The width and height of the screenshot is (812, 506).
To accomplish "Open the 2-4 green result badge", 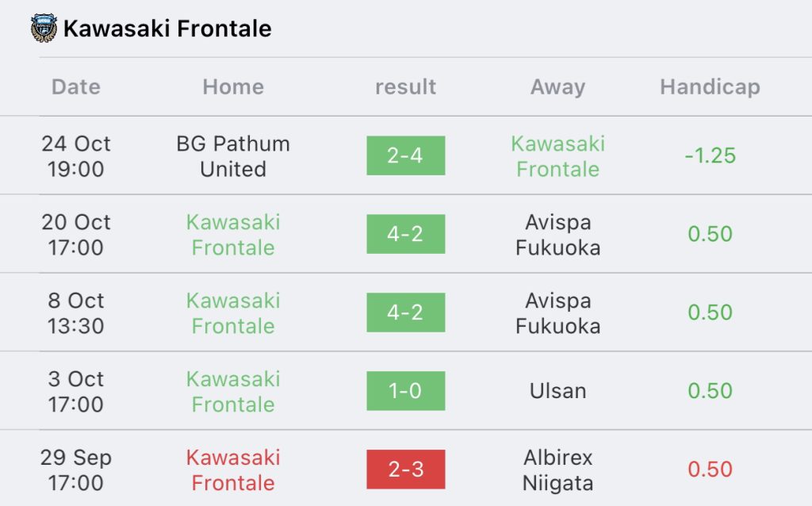I will (x=405, y=155).
